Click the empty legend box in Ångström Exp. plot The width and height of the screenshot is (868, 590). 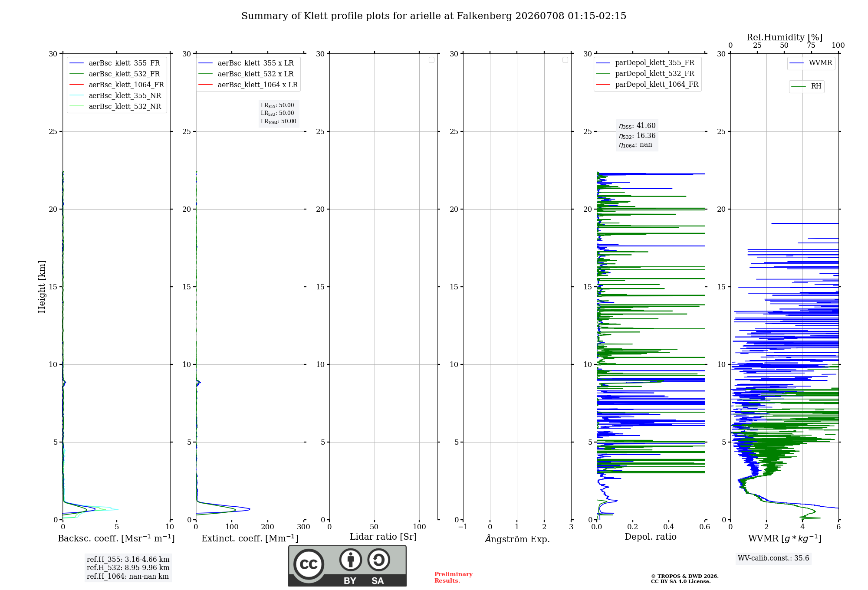pos(565,60)
